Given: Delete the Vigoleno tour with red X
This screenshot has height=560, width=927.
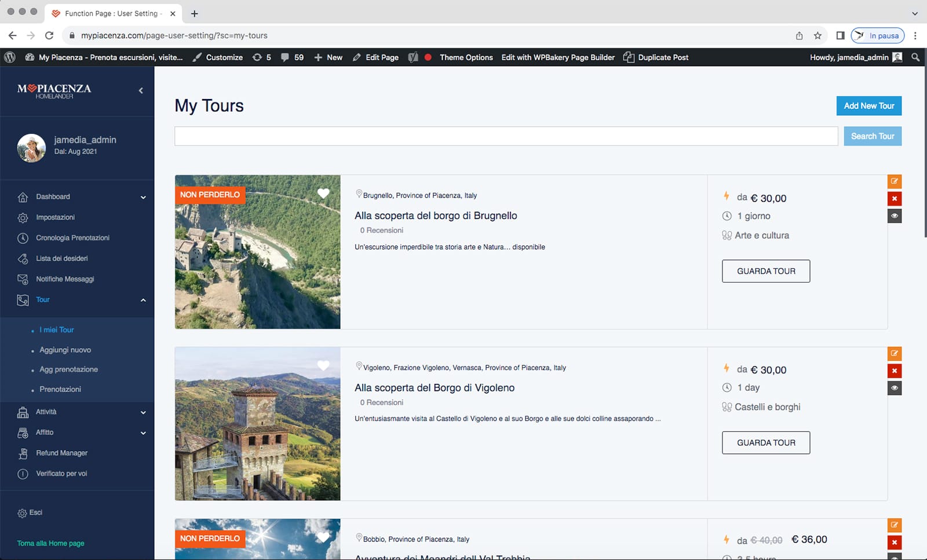Looking at the screenshot, I should (895, 371).
